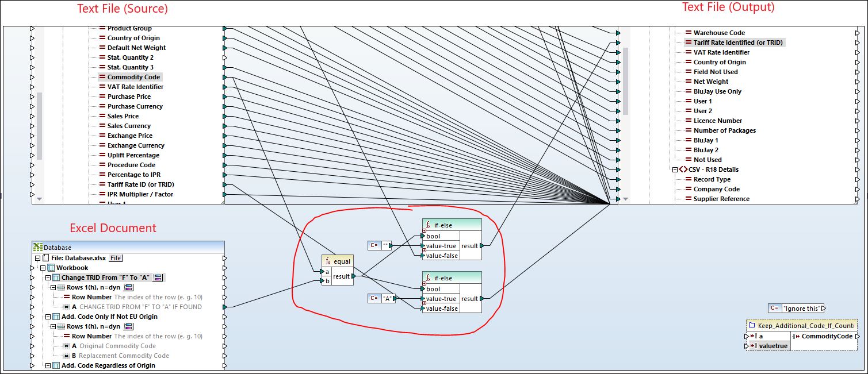This screenshot has width=868, height=374.
Task: Select the Procedure Code field
Action: pos(132,165)
